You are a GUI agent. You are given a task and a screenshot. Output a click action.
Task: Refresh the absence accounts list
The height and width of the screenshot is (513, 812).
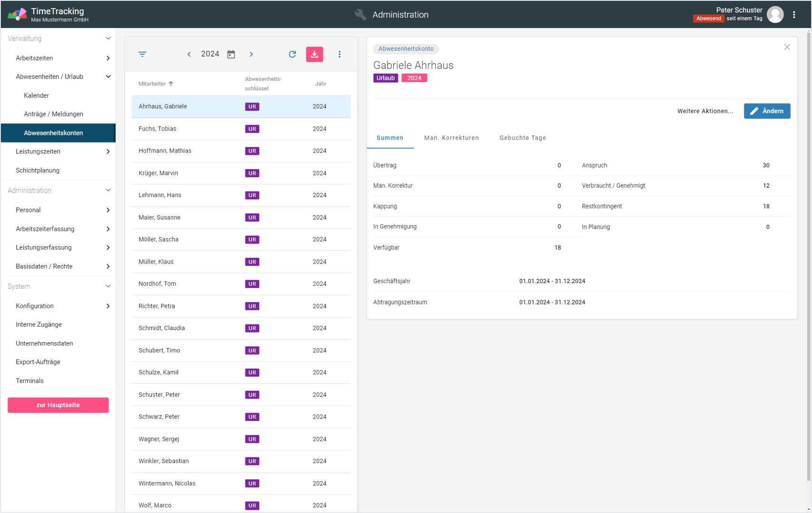(292, 54)
